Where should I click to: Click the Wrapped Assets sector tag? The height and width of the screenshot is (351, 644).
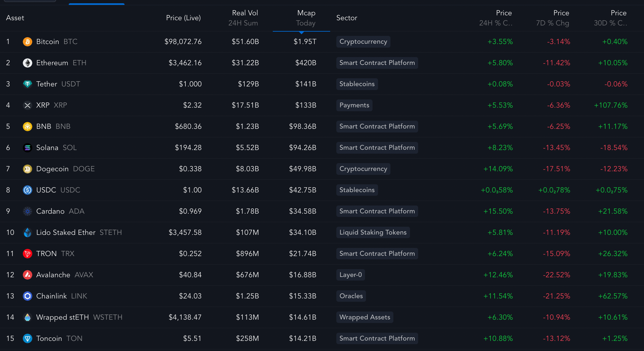(365, 317)
